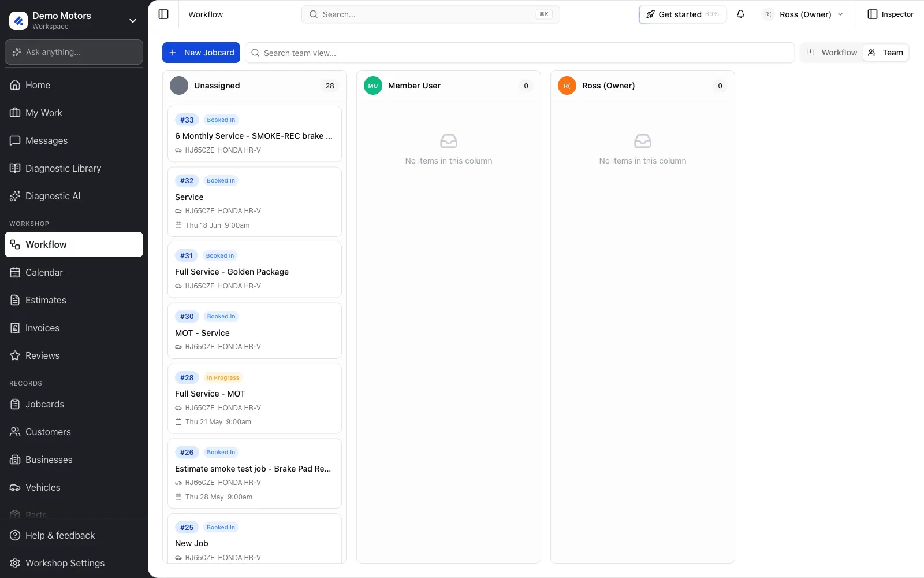
Task: Select Workflow in the sidebar
Action: pos(74,244)
